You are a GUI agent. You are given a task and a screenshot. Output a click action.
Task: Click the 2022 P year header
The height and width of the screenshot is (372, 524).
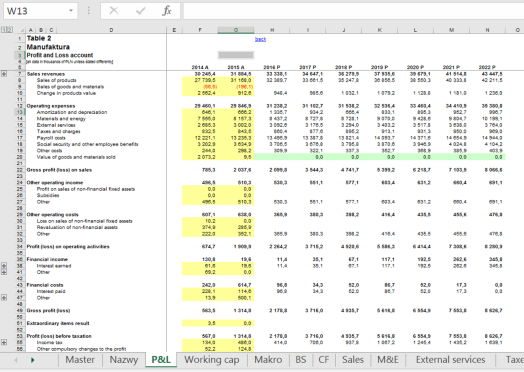487,67
